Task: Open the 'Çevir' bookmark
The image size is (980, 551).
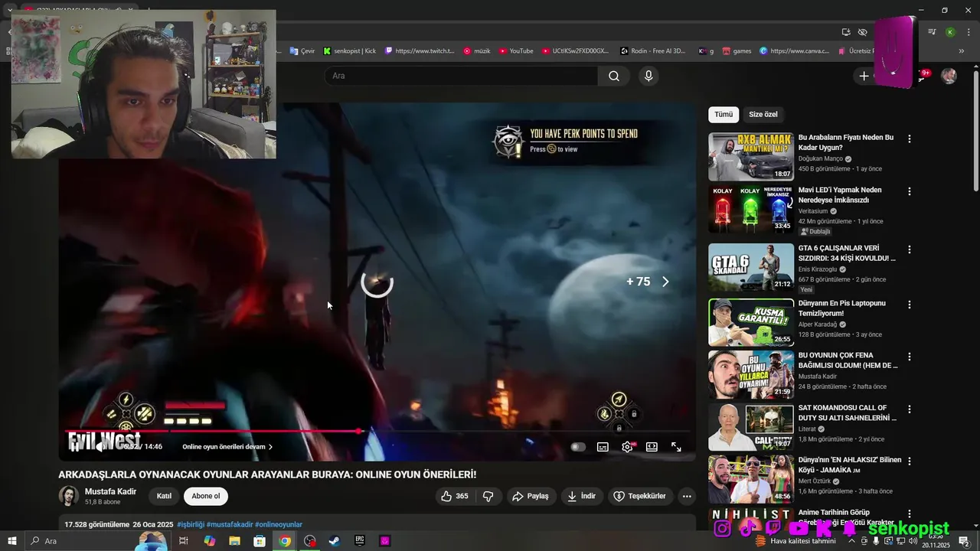Action: (302, 51)
